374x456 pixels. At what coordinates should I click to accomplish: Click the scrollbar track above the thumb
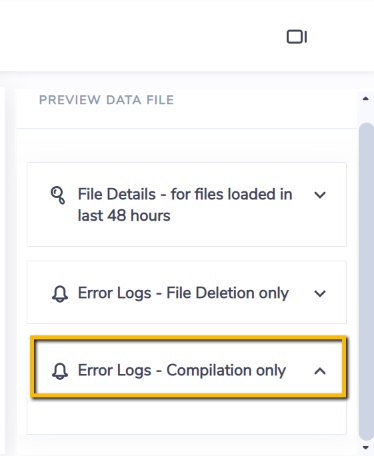[366, 113]
